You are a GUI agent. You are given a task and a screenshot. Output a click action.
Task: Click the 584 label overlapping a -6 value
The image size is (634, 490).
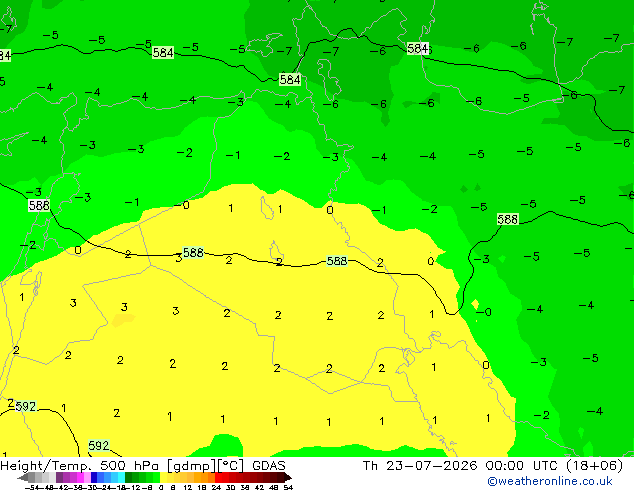click(417, 49)
